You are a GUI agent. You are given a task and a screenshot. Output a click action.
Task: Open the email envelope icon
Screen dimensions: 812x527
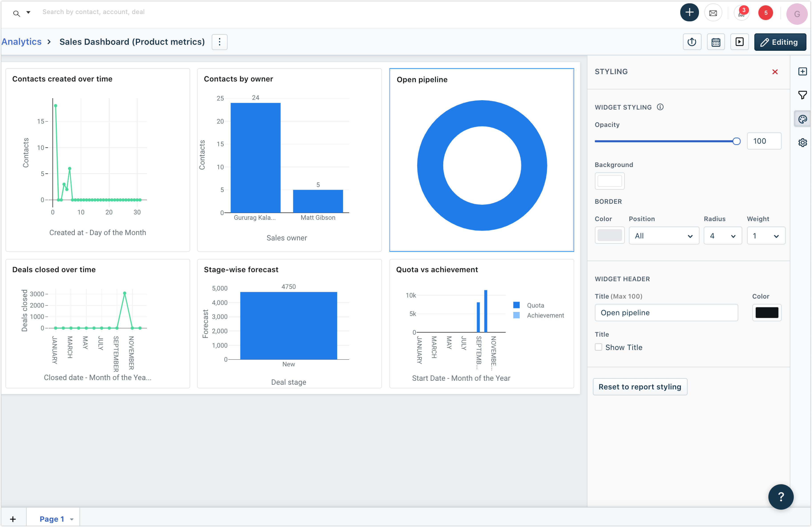pyautogui.click(x=713, y=13)
